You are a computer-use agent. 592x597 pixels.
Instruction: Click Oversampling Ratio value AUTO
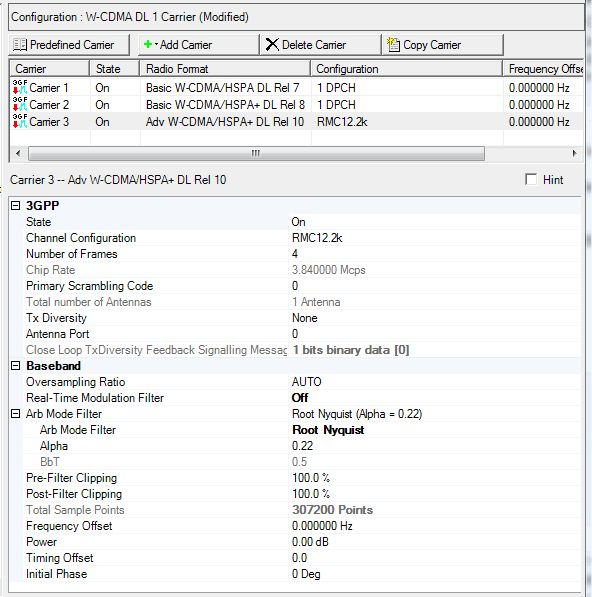click(306, 382)
